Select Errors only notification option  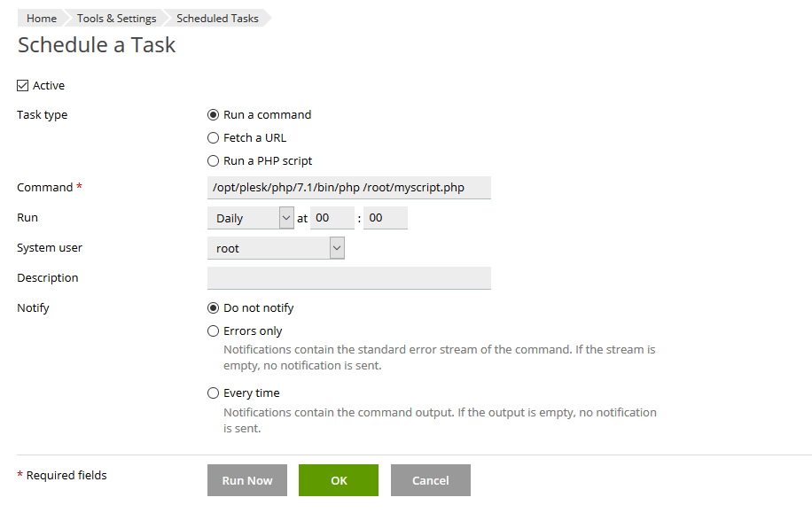pos(213,331)
